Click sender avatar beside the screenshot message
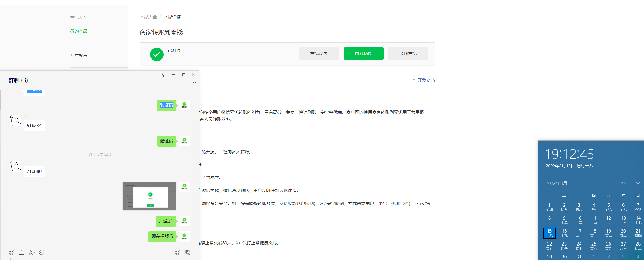This screenshot has width=644, height=260. tap(184, 186)
